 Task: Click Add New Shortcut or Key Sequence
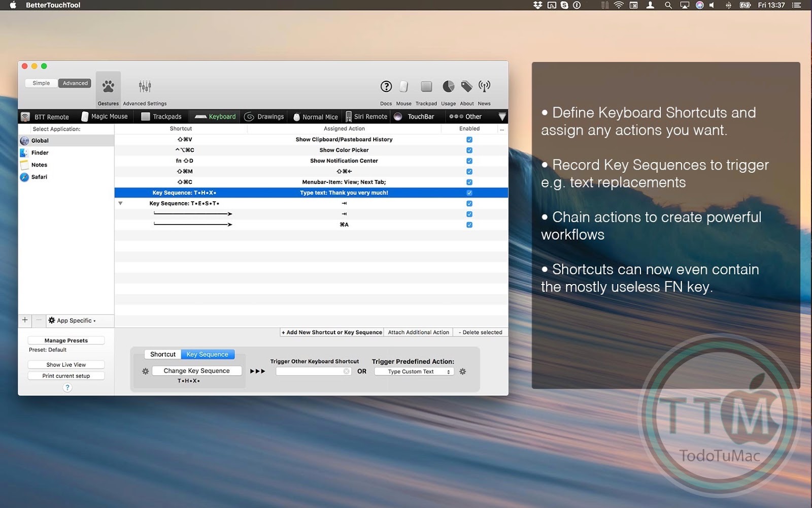click(332, 333)
